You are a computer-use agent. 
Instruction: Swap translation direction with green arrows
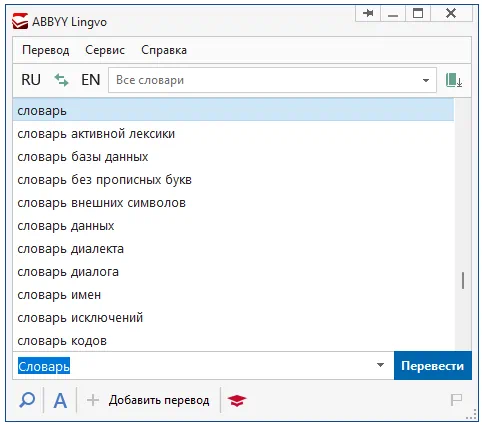[x=61, y=80]
